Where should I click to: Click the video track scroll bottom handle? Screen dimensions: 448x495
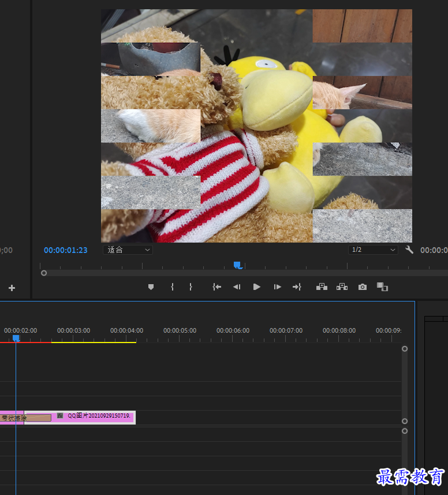coord(405,421)
